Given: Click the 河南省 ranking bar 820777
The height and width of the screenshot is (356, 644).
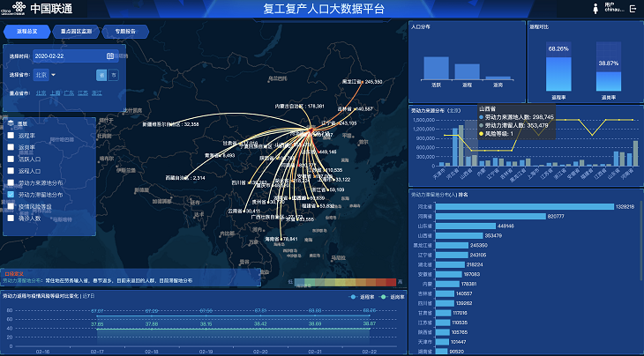Looking at the screenshot, I should click(490, 216).
